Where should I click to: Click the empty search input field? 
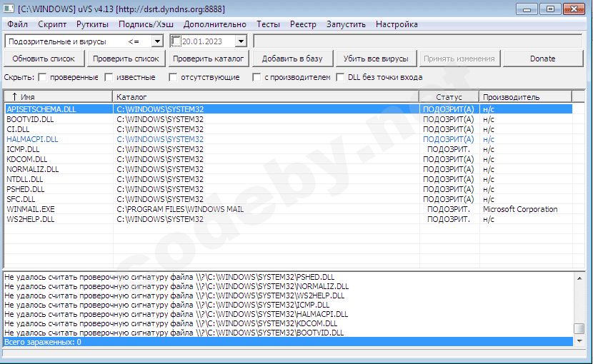[417, 41]
